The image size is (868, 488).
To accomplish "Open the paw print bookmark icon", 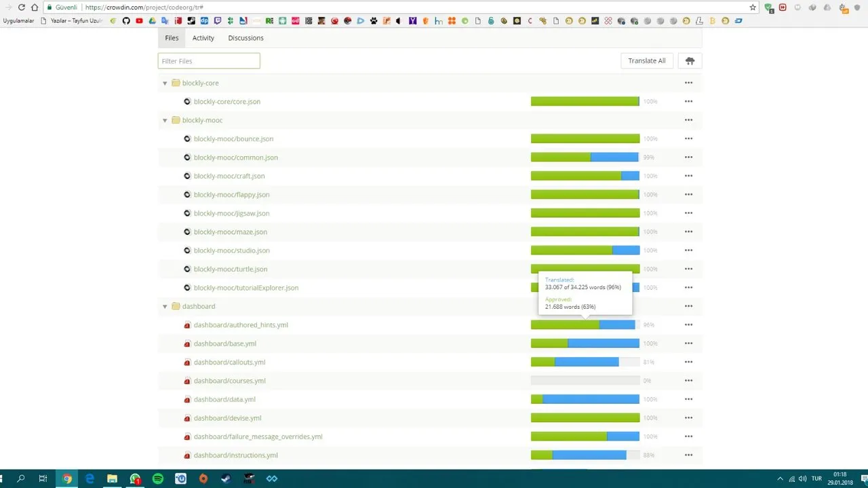I will point(374,21).
